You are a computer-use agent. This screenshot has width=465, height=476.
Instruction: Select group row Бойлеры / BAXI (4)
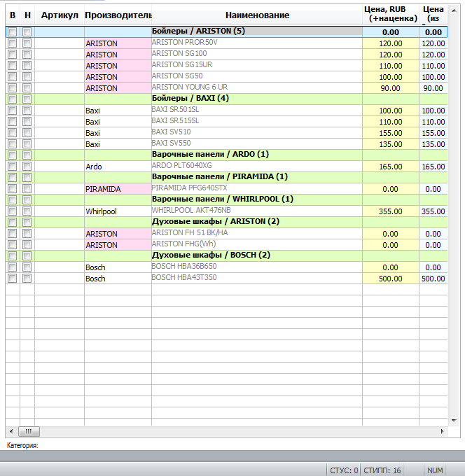pyautogui.click(x=226, y=99)
